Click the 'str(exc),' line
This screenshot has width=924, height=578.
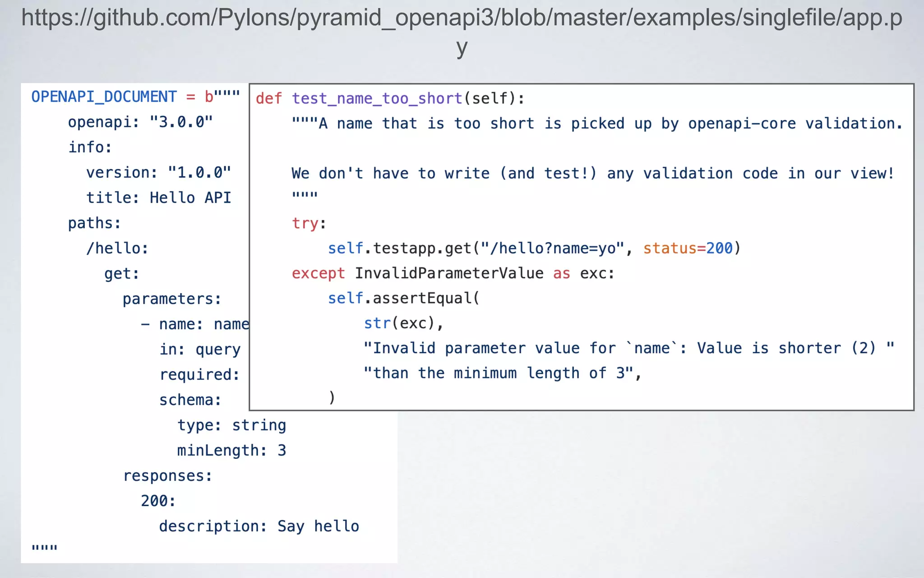[404, 323]
